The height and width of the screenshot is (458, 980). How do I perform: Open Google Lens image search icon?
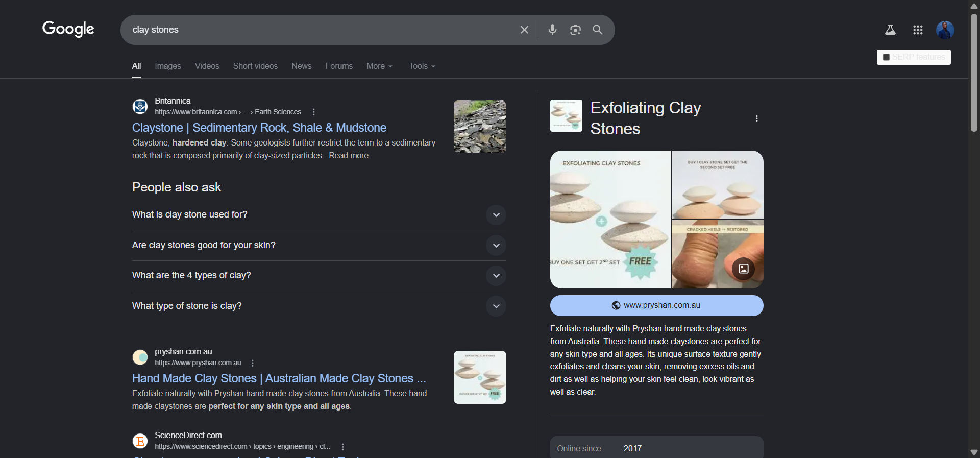point(575,30)
